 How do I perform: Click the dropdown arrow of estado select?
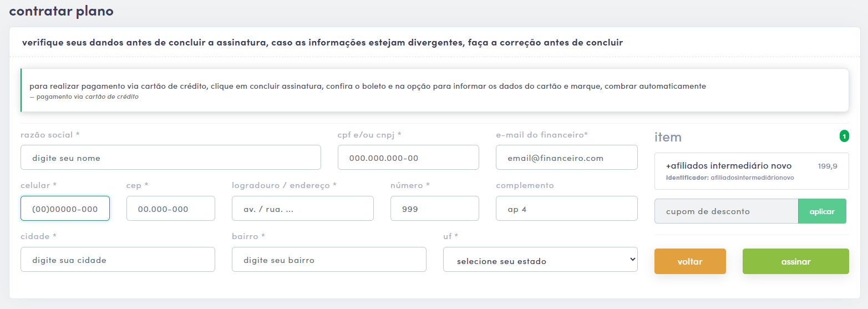(632, 259)
